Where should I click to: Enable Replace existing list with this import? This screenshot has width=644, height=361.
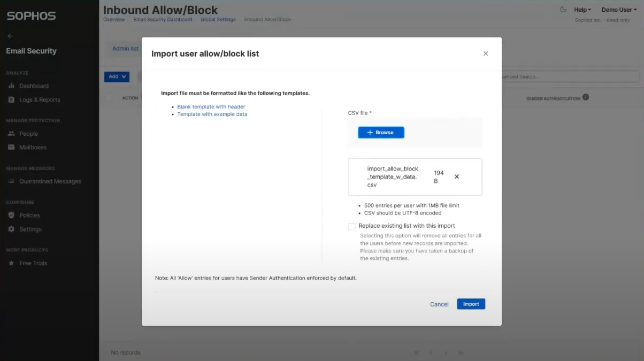[x=352, y=226]
